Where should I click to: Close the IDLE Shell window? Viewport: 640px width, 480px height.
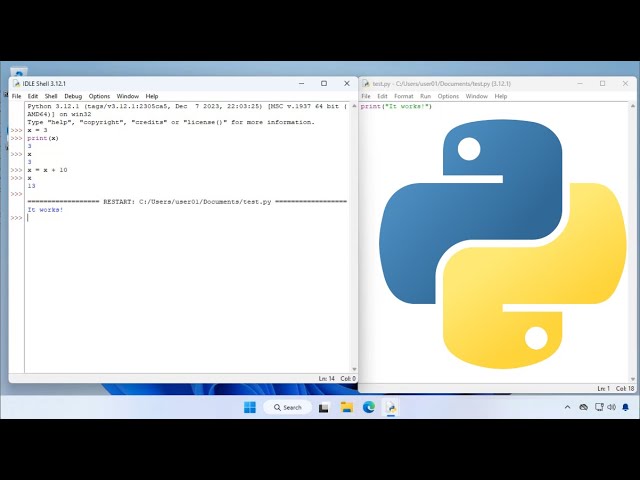(347, 83)
